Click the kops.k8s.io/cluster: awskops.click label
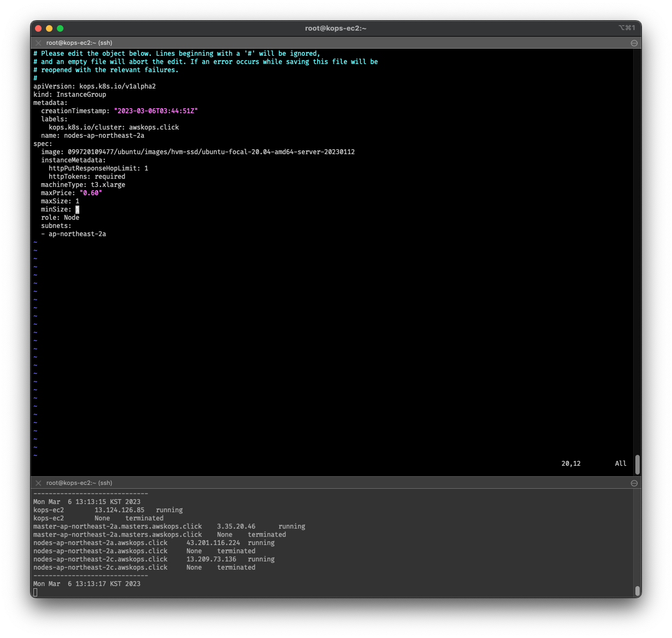 [x=114, y=127]
